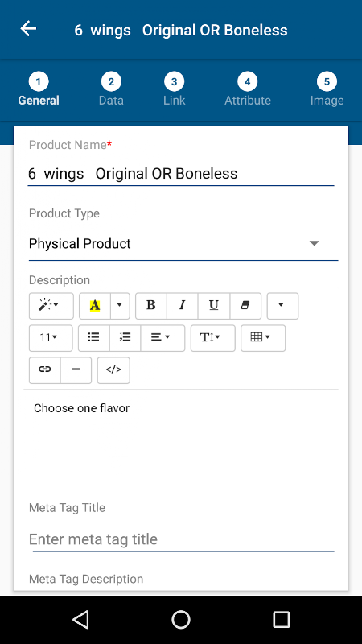Open the magic wand style menu
The width and height of the screenshot is (362, 644).
tap(51, 306)
